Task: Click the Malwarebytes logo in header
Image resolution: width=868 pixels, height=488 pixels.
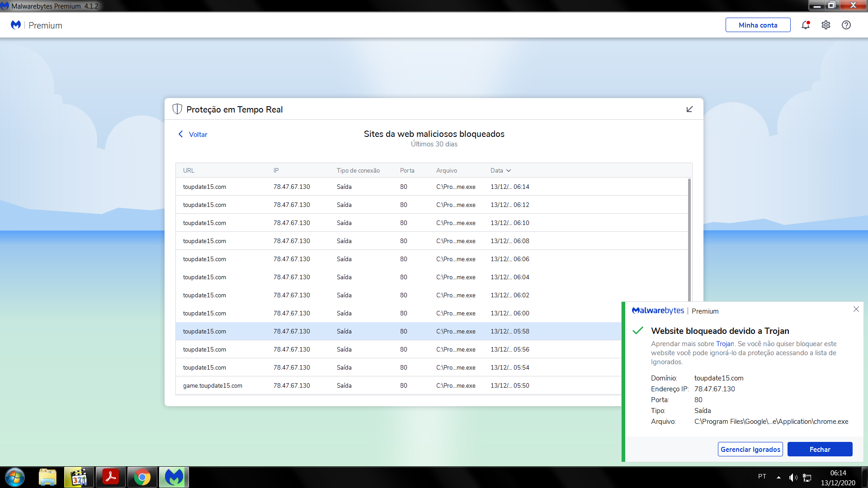Action: tap(16, 25)
